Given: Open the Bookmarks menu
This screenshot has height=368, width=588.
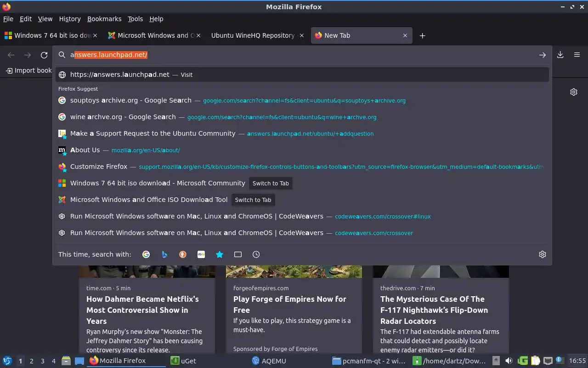Looking at the screenshot, I should point(104,19).
